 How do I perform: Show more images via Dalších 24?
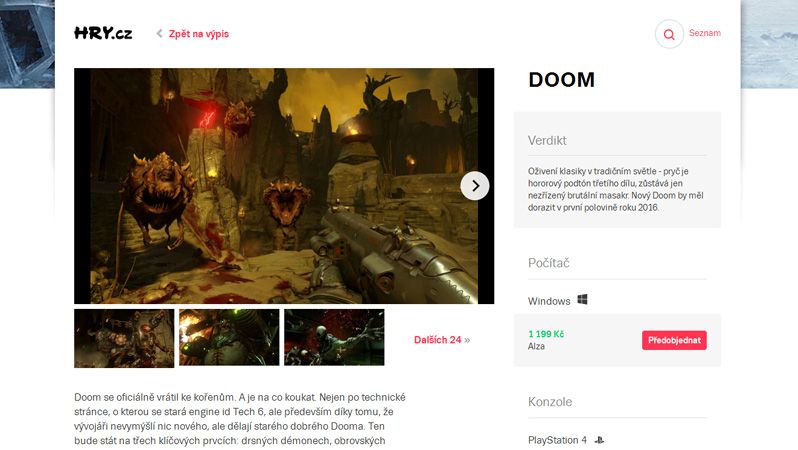click(442, 340)
